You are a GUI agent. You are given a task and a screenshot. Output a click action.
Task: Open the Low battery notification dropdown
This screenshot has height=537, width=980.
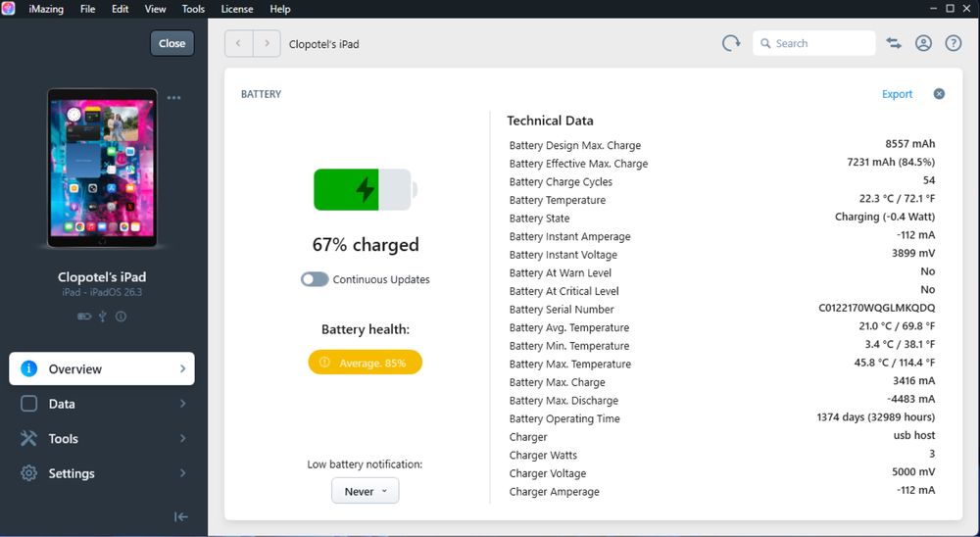(x=365, y=491)
